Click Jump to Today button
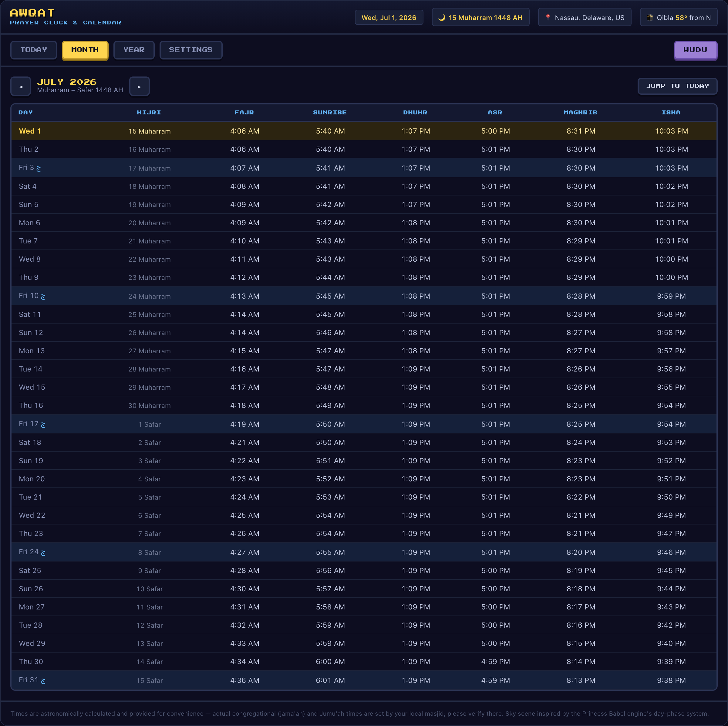This screenshot has width=728, height=726. pyautogui.click(x=677, y=86)
